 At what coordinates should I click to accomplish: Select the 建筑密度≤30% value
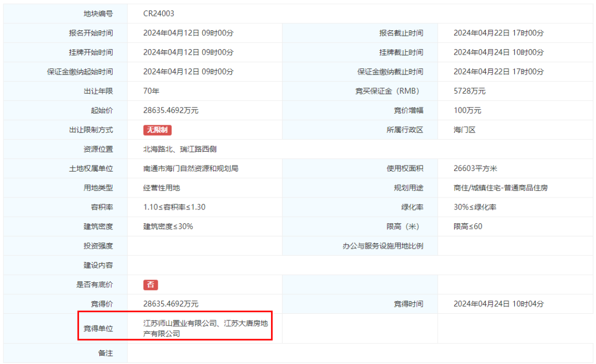pos(168,227)
